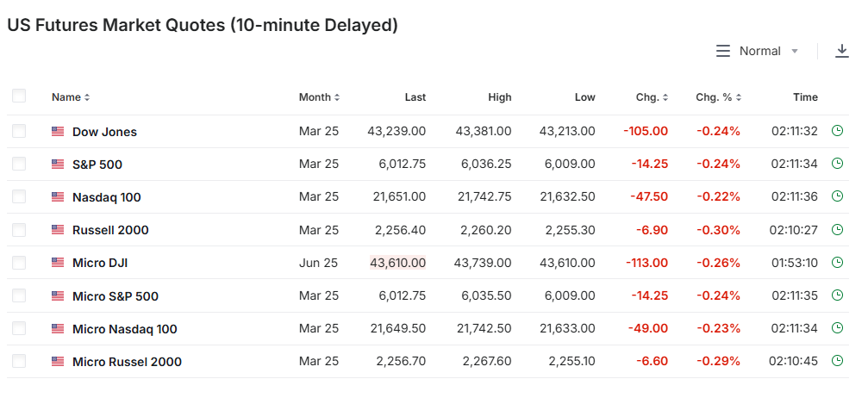Click the clock icon in Dow Jones row
This screenshot has width=868, height=404.
pyautogui.click(x=837, y=131)
